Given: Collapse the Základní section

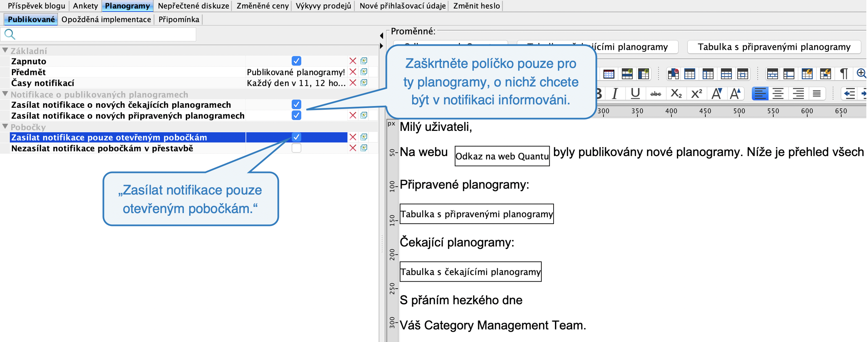Looking at the screenshot, I should tap(5, 51).
